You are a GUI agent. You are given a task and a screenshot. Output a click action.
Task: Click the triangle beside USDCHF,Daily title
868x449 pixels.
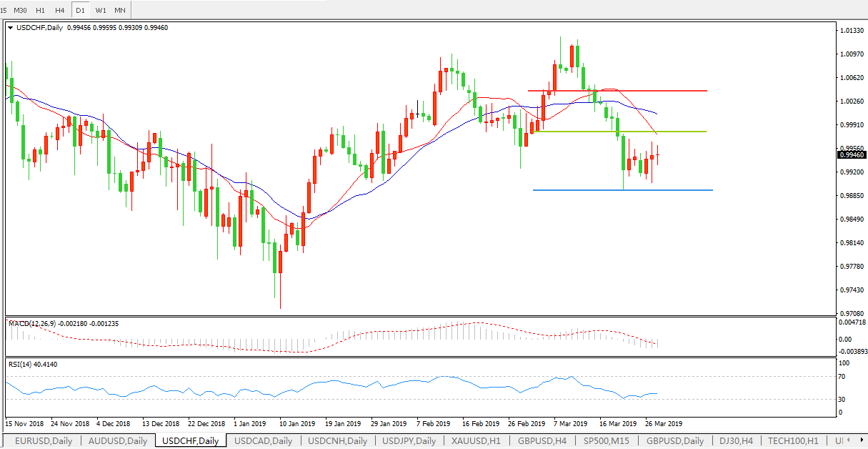click(x=10, y=28)
